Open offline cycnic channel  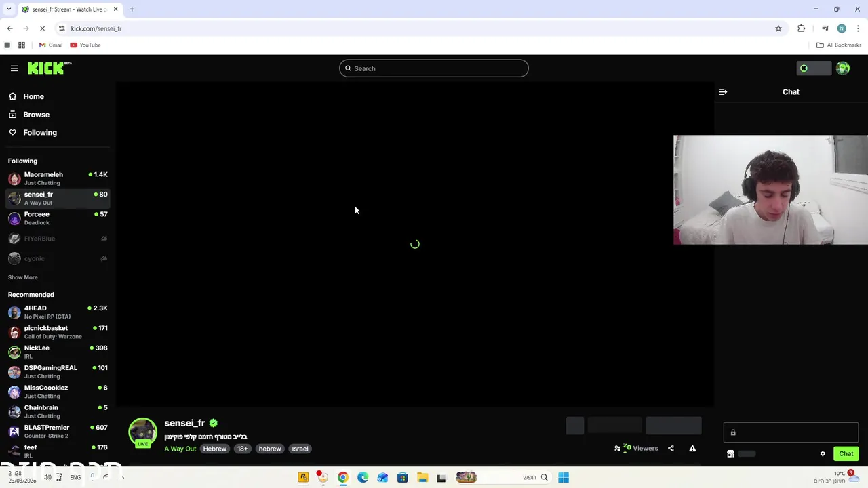[58, 258]
